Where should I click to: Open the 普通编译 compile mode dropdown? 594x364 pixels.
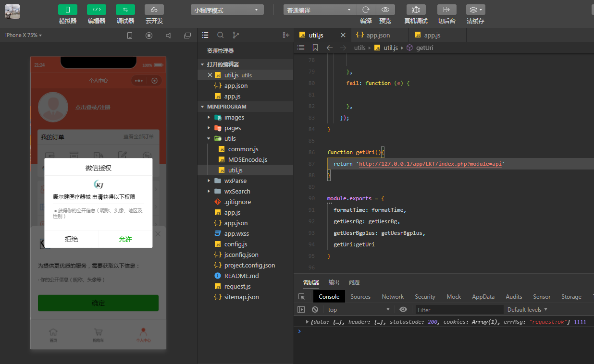(x=320, y=10)
